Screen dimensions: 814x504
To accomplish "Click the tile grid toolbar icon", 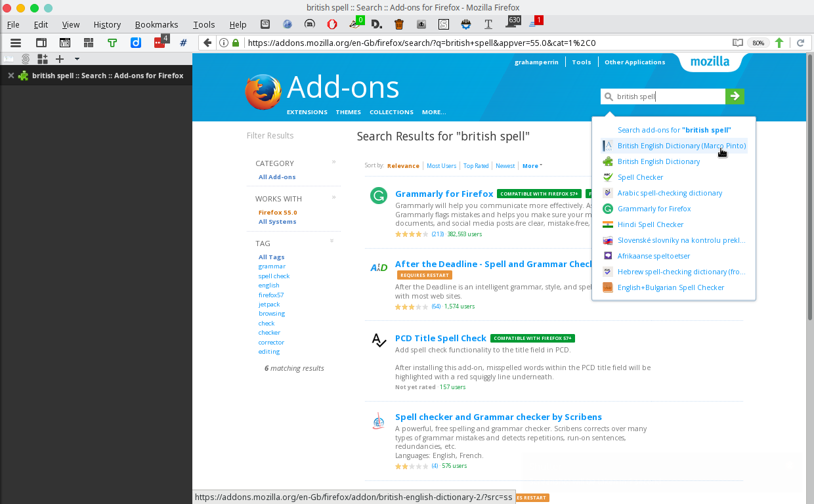I will (x=89, y=43).
